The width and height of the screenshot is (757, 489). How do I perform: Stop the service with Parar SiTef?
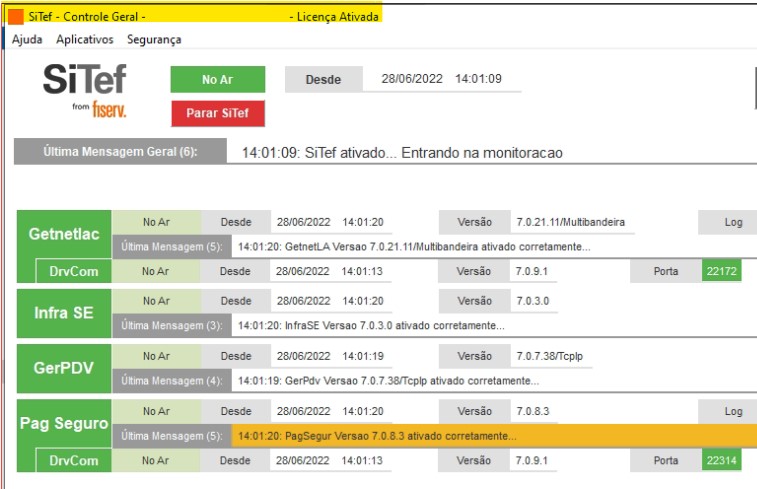218,113
